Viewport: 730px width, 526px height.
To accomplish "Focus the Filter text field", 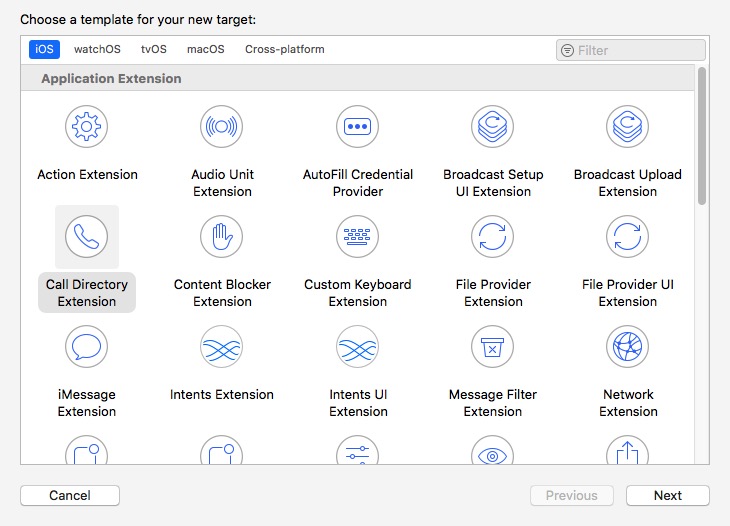I will pyautogui.click(x=631, y=50).
